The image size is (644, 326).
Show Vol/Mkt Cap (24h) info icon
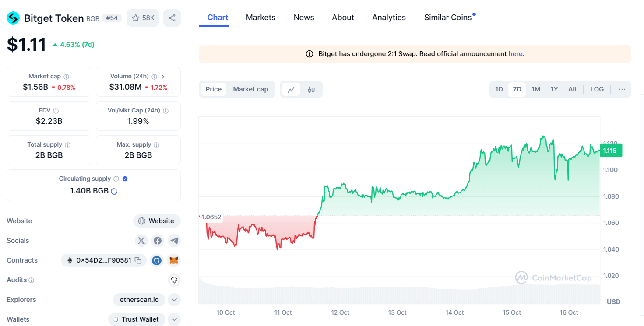[166, 111]
